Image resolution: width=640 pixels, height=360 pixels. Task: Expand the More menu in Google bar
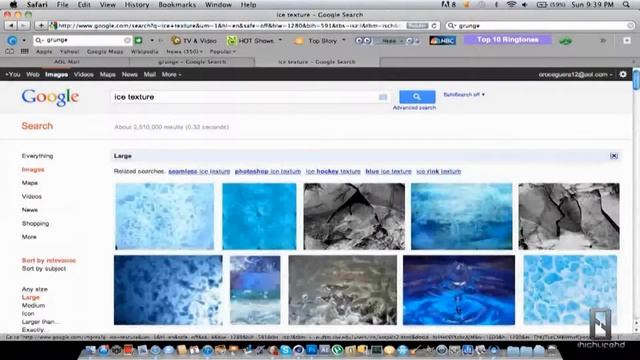(171, 75)
